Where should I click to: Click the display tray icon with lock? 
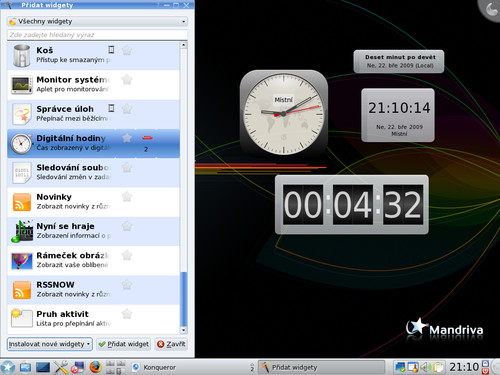(413, 367)
